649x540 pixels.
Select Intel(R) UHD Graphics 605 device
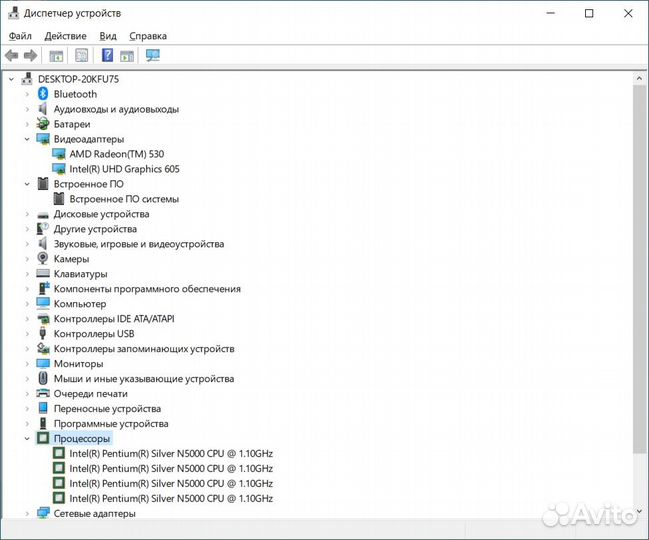click(125, 169)
